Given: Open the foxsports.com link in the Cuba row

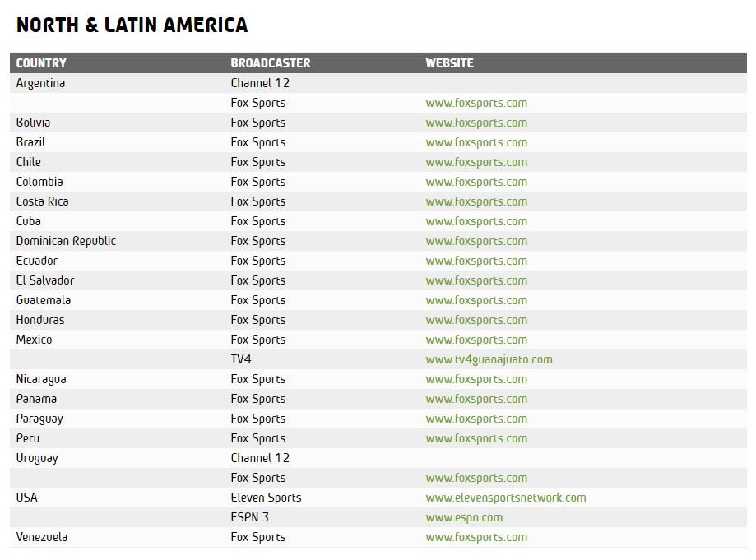Looking at the screenshot, I should point(476,221).
